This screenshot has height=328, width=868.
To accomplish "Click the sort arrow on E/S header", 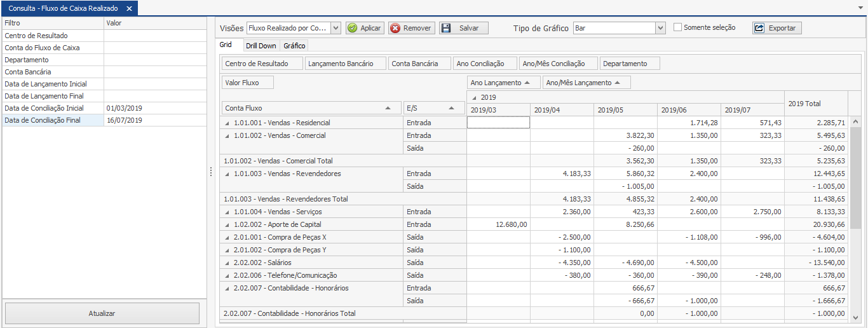I will [x=454, y=108].
